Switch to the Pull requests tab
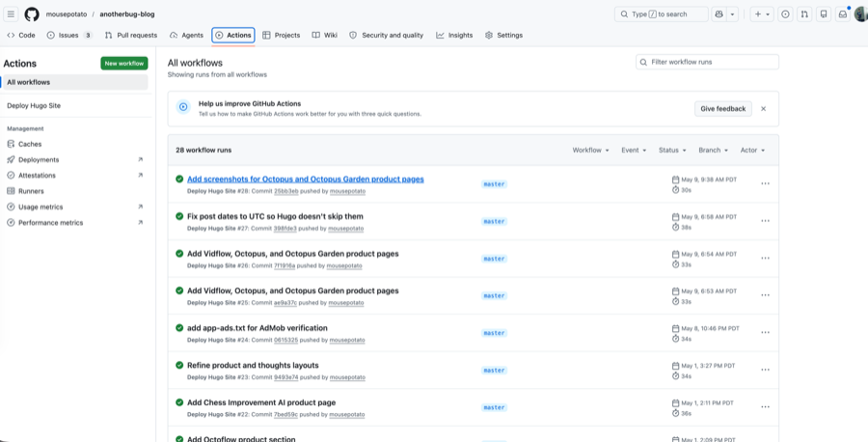868x442 pixels. [x=130, y=35]
